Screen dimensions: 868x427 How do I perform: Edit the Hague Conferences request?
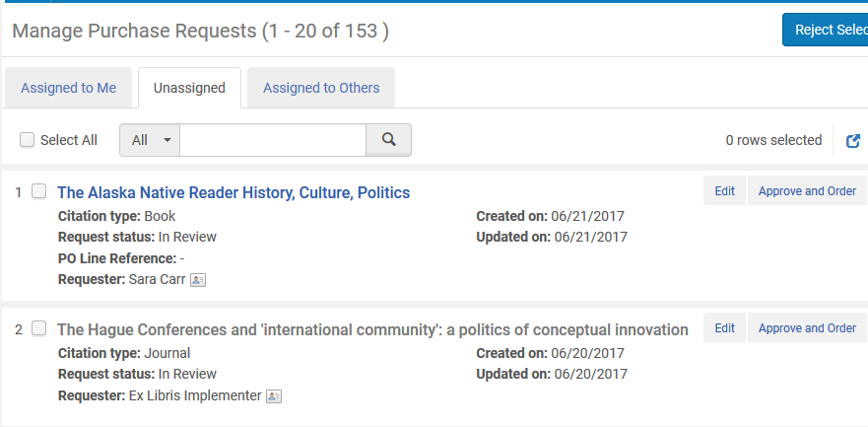tap(725, 328)
